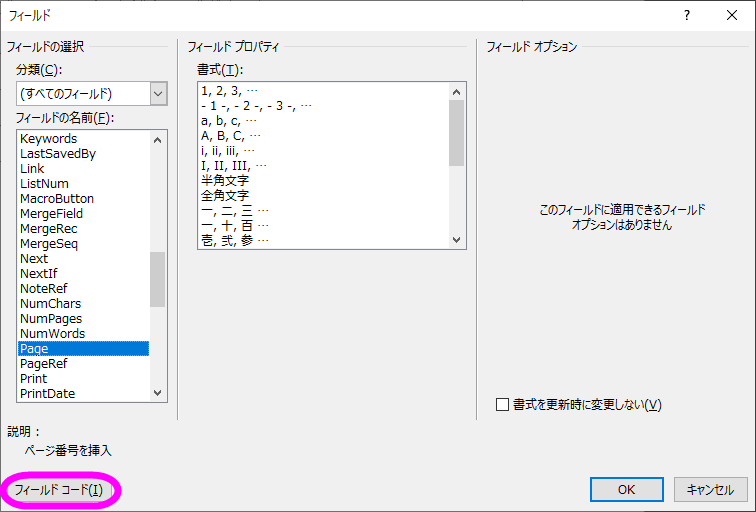Select 全角文字 format option
Viewport: 756px width, 512px height.
(x=225, y=195)
